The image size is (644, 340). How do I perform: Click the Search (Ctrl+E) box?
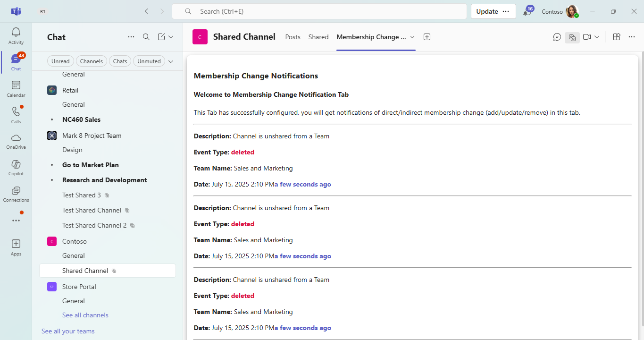tap(319, 11)
